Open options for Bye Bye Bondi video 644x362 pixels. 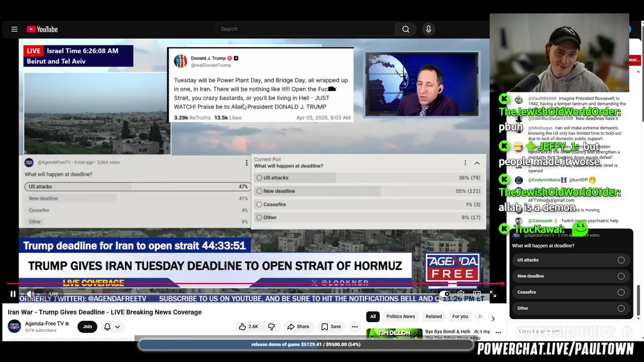click(498, 332)
